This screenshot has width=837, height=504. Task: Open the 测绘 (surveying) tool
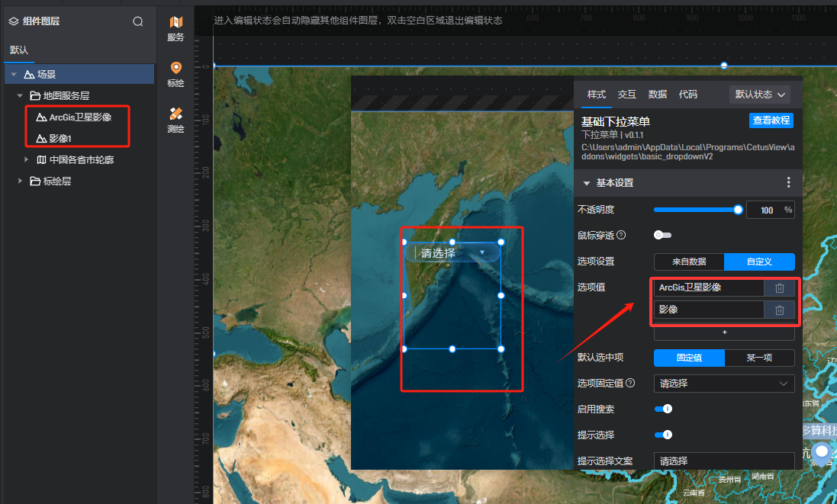click(175, 120)
